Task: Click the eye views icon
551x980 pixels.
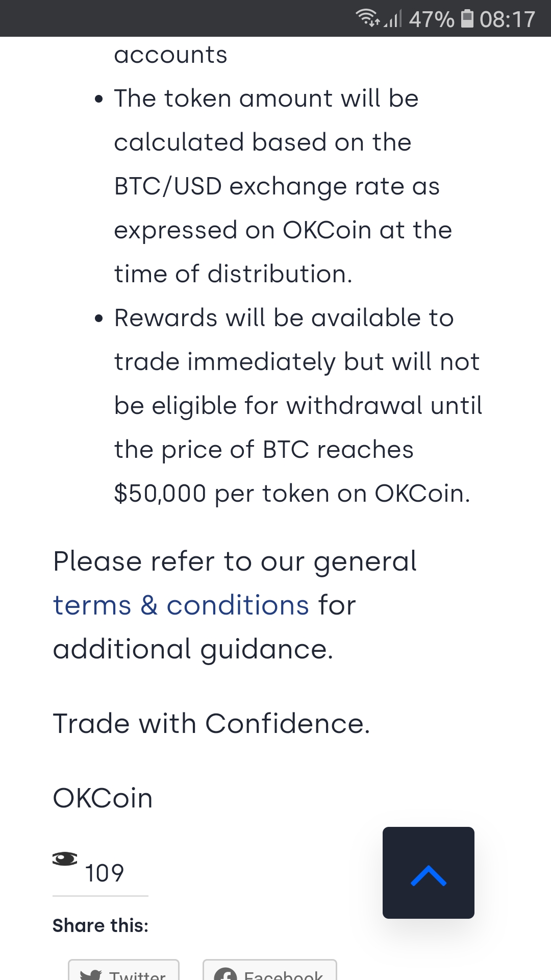Action: [65, 859]
